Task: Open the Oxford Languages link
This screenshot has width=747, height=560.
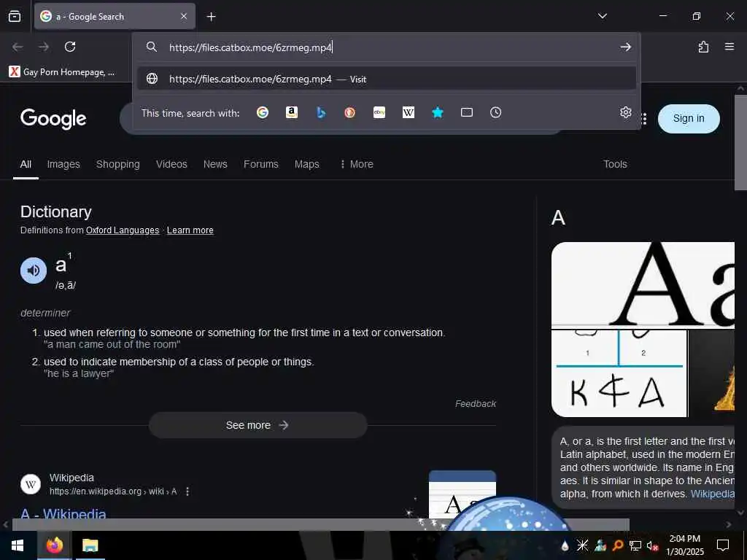Action: (x=123, y=230)
